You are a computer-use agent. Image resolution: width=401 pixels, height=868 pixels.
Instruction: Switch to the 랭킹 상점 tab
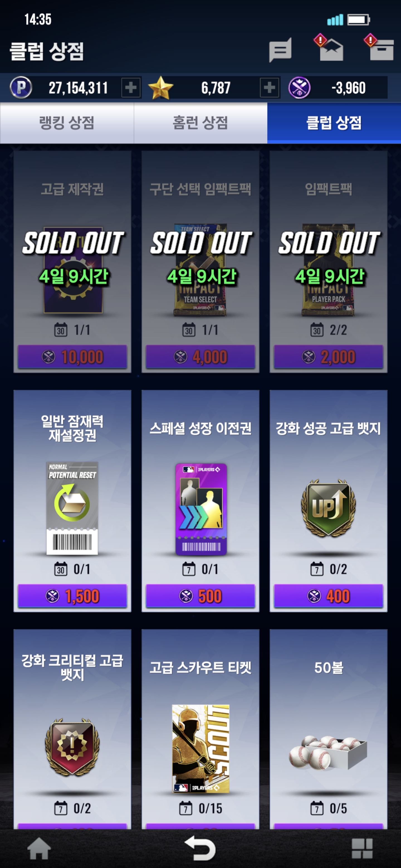tap(67, 123)
